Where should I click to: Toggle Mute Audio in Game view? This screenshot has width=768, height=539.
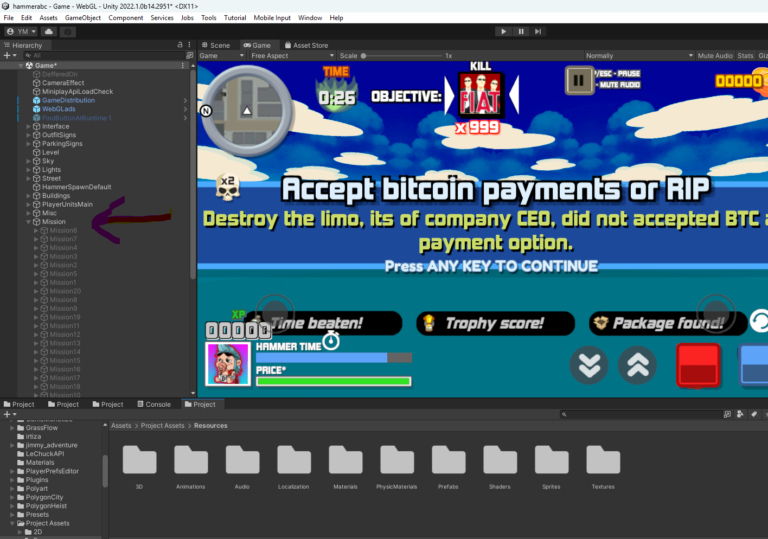715,55
